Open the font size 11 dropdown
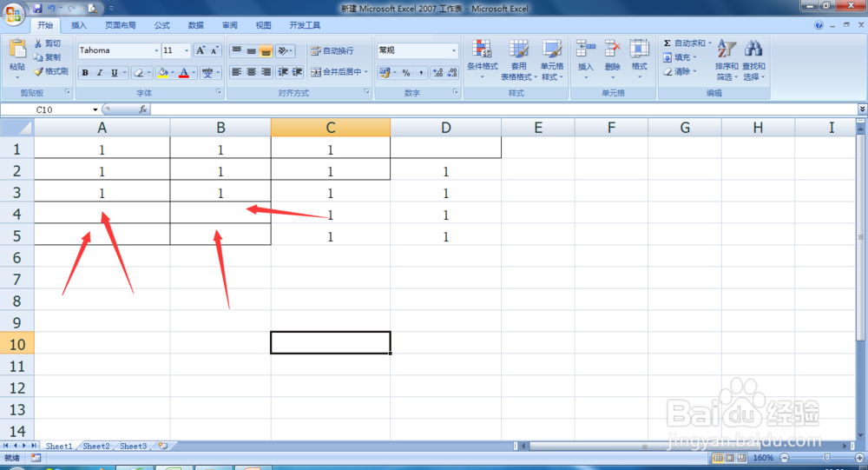868x470 pixels. 187,50
